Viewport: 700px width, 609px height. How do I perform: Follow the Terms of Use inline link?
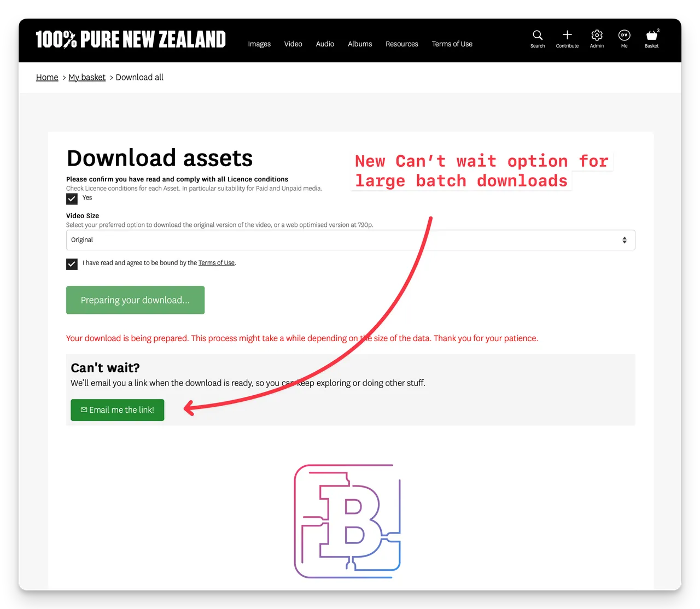pos(217,263)
